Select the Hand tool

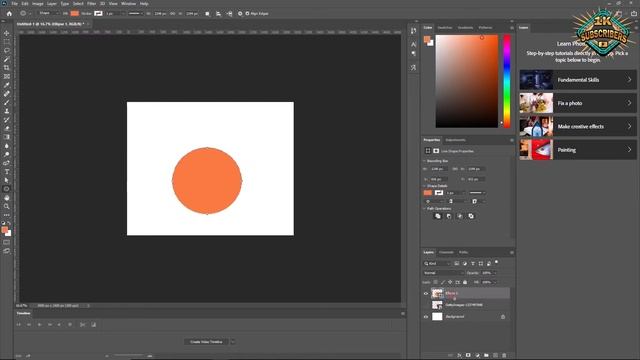coord(7,198)
